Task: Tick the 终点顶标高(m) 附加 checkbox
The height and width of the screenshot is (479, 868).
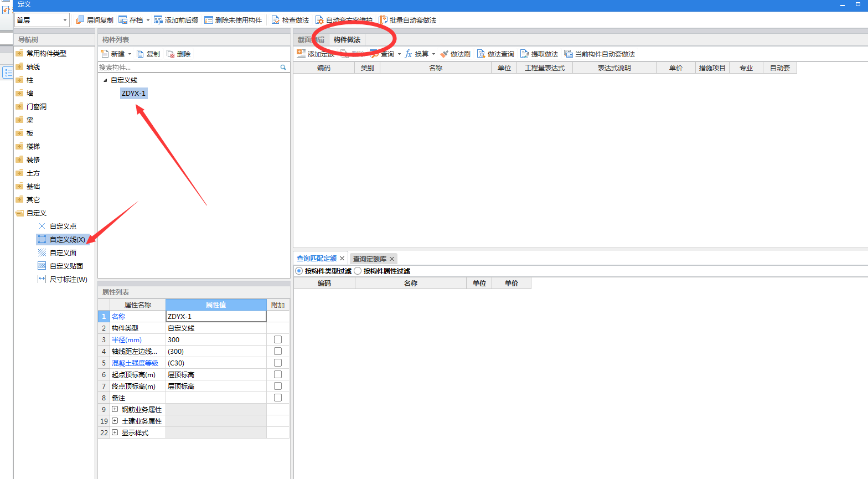Action: pyautogui.click(x=278, y=386)
